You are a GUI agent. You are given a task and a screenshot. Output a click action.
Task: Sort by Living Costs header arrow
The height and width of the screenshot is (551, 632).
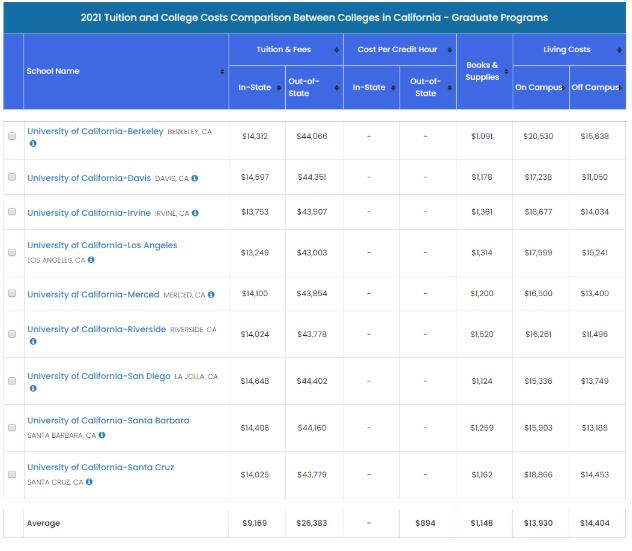coord(620,50)
